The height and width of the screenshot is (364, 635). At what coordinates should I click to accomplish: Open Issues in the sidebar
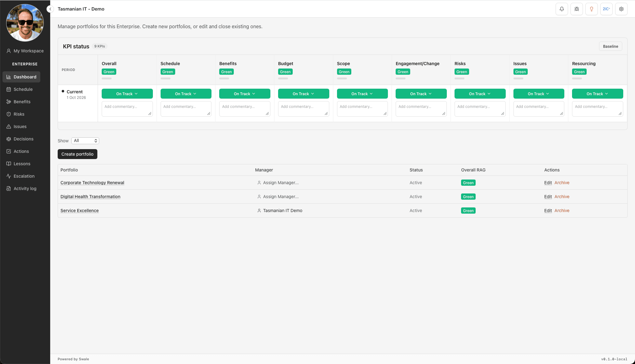(16, 127)
